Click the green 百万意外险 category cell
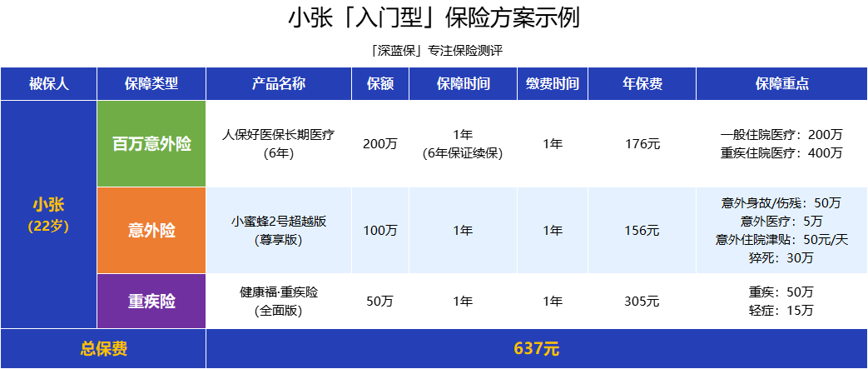Viewport: 868px width, 369px height. tap(151, 144)
